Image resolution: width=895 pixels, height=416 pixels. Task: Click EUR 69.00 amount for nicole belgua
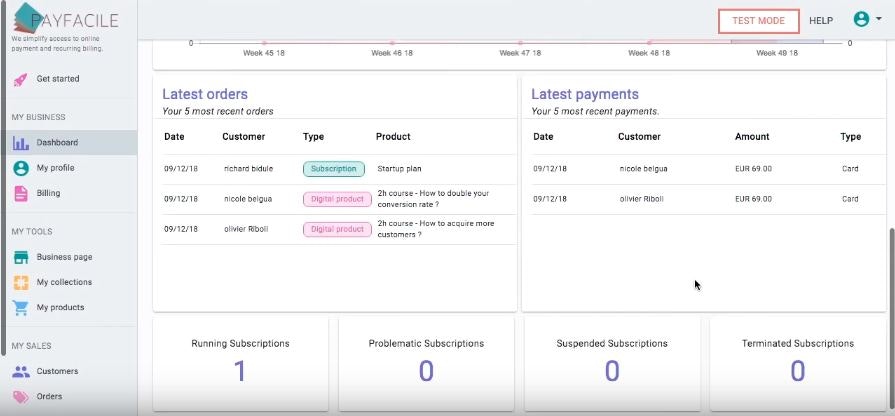click(753, 169)
